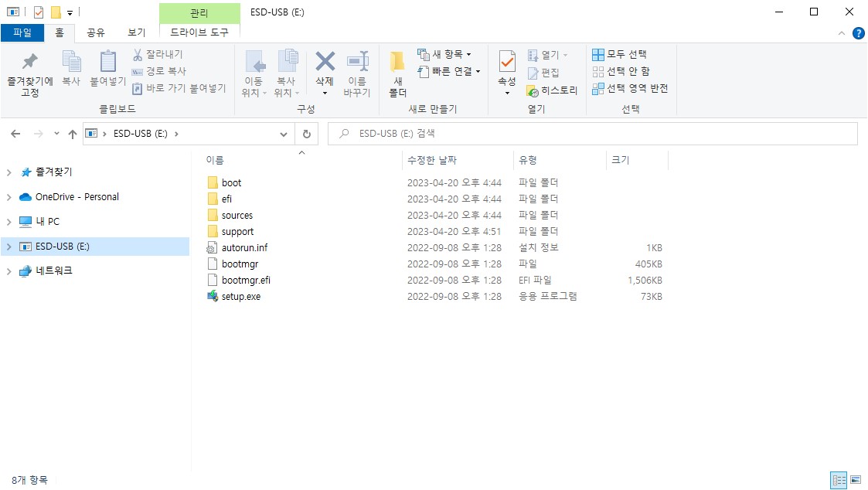Click the ESD-USB search box

(593, 134)
